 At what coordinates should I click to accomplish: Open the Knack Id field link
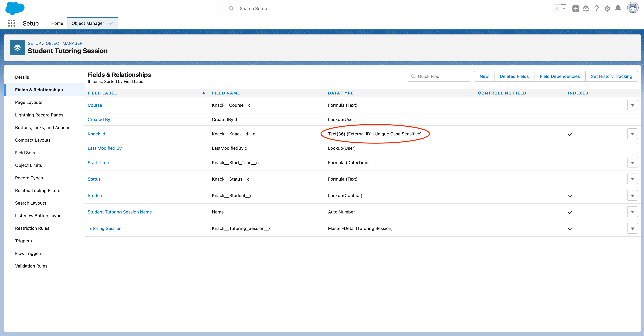96,134
